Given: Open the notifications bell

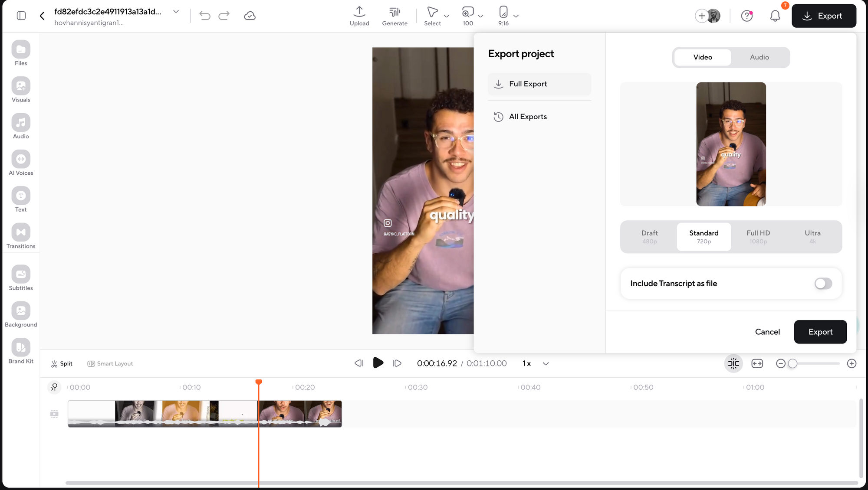Looking at the screenshot, I should point(775,16).
